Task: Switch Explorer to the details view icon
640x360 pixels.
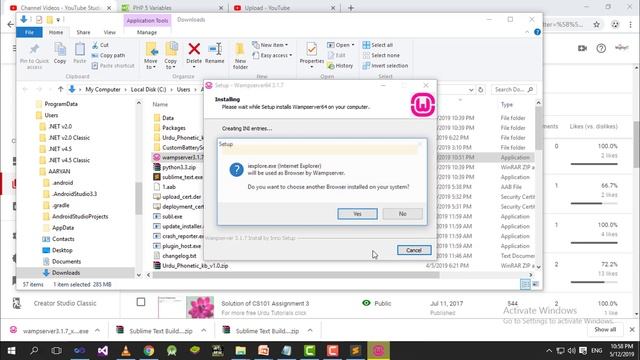Action: click(x=525, y=284)
